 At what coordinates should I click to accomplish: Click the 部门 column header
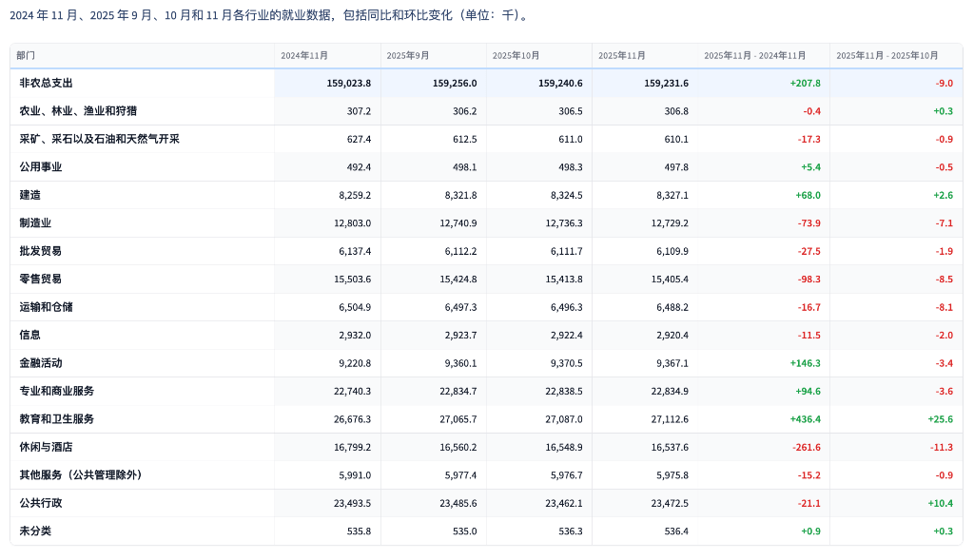[x=26, y=56]
